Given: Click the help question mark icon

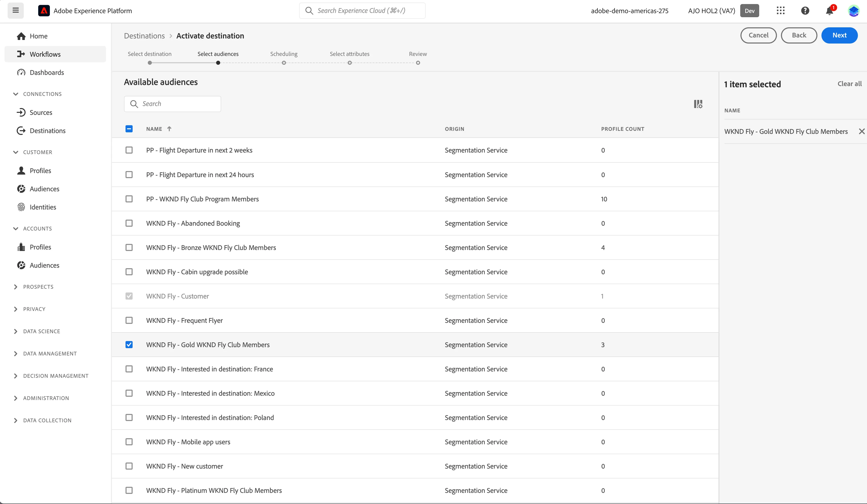Looking at the screenshot, I should pyautogui.click(x=805, y=11).
